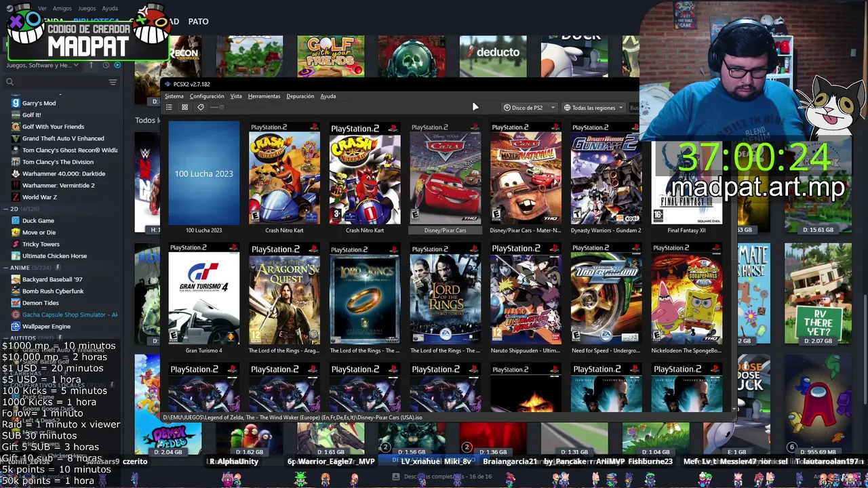
Task: Open the Disco de PS2 filter dropdown
Action: coord(530,108)
